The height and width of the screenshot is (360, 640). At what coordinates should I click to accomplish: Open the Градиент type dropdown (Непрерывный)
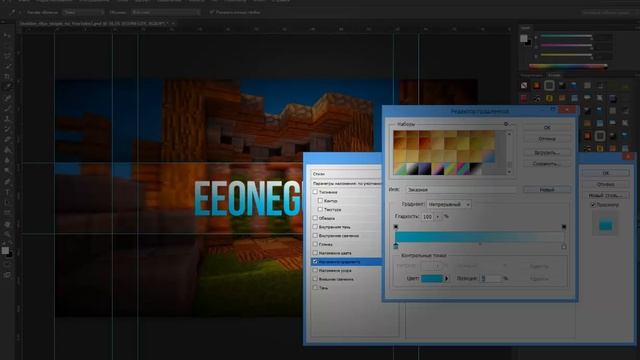(449, 204)
